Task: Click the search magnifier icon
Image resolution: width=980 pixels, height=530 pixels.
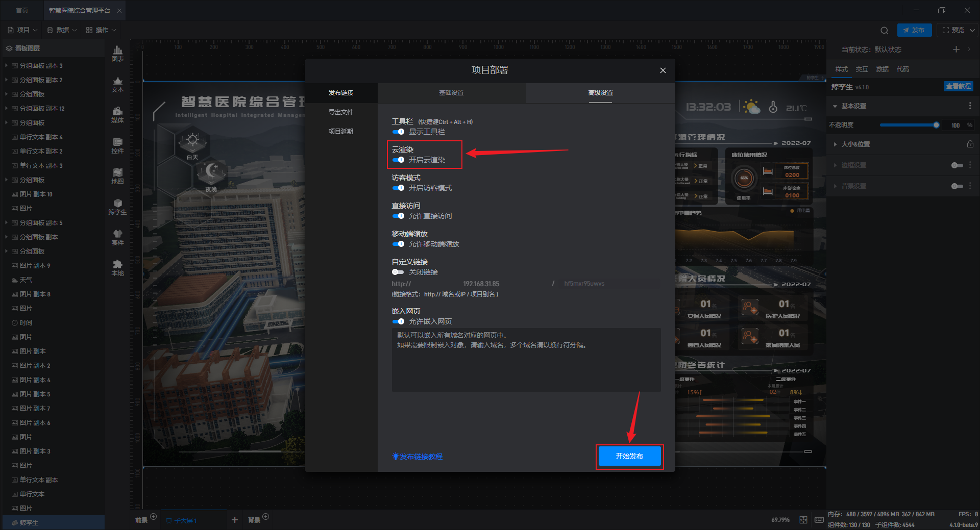Action: coord(885,30)
